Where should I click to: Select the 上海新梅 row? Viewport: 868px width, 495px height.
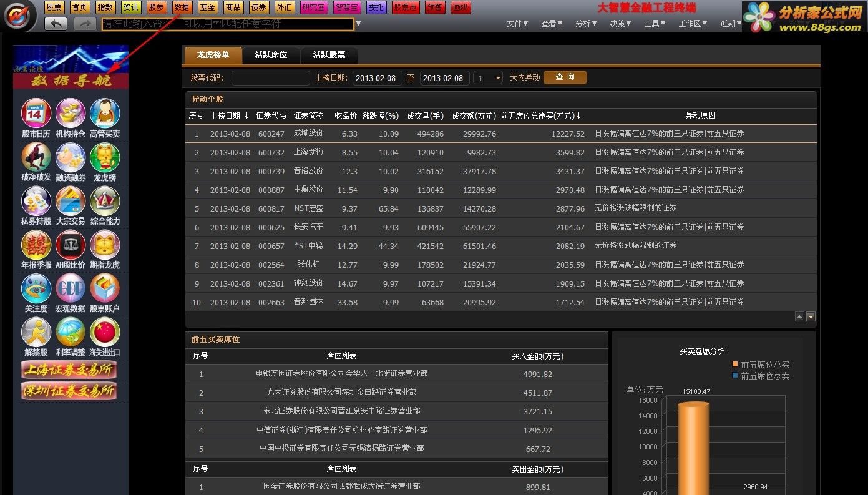pos(500,152)
